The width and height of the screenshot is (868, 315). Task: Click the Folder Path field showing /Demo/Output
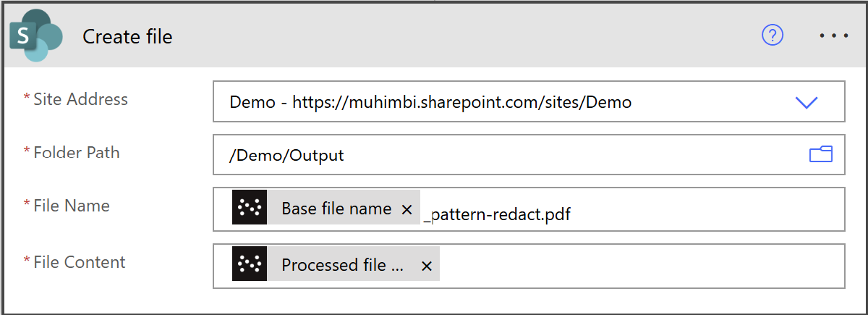pos(529,155)
